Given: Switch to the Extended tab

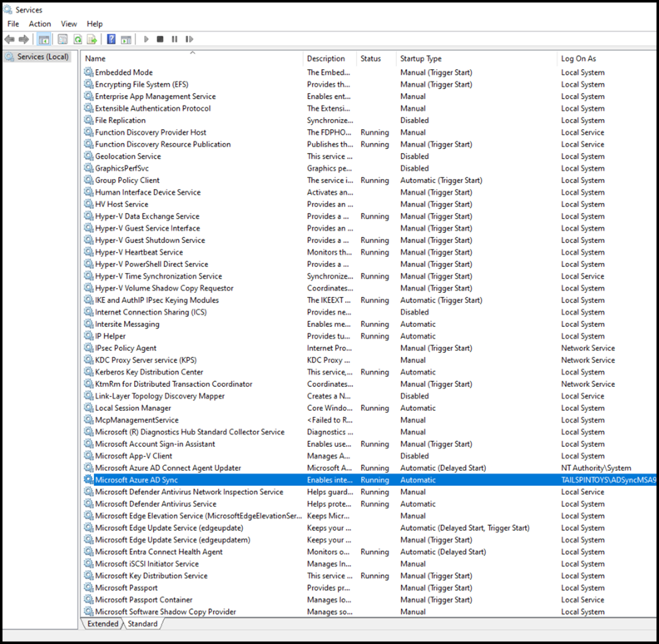Looking at the screenshot, I should click(x=102, y=623).
